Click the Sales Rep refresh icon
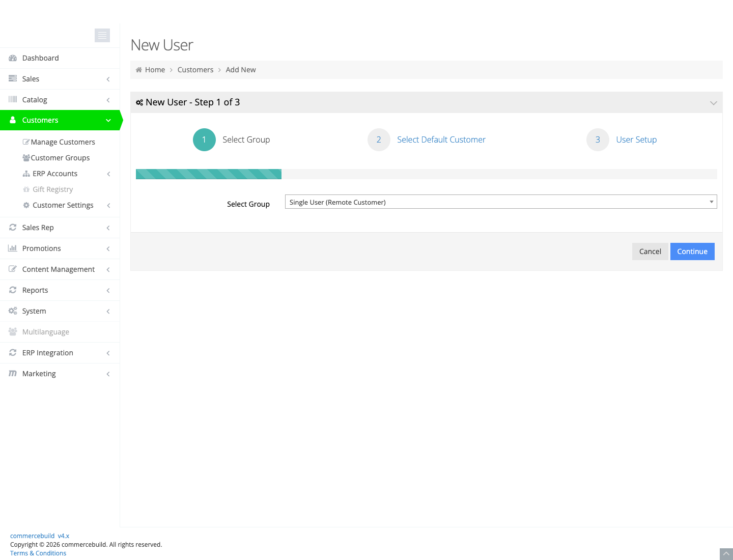733x560 pixels. coord(13,228)
